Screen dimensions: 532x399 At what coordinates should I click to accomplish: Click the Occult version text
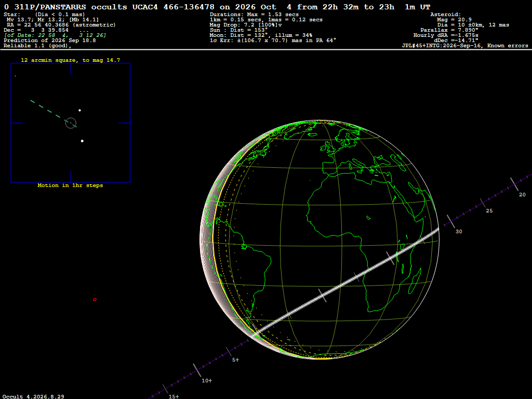[x=33, y=396]
